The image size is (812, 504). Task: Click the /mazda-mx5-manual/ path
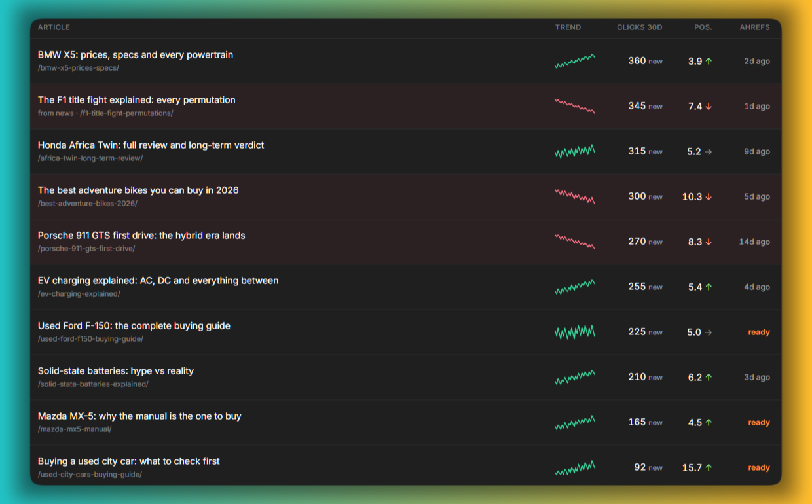pyautogui.click(x=75, y=429)
